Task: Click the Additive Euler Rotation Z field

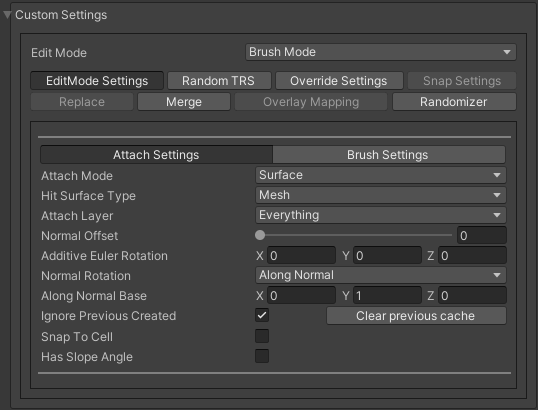Action: (x=472, y=256)
